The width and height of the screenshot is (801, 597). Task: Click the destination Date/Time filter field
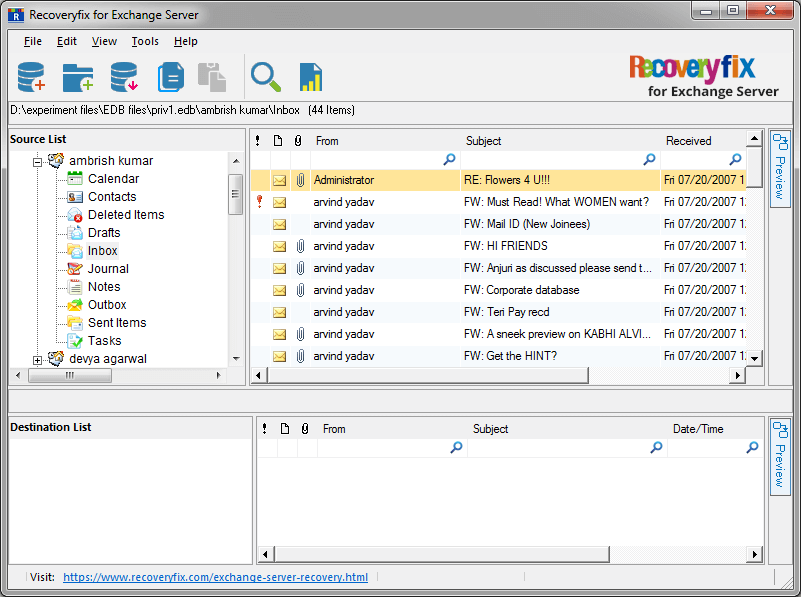click(715, 447)
